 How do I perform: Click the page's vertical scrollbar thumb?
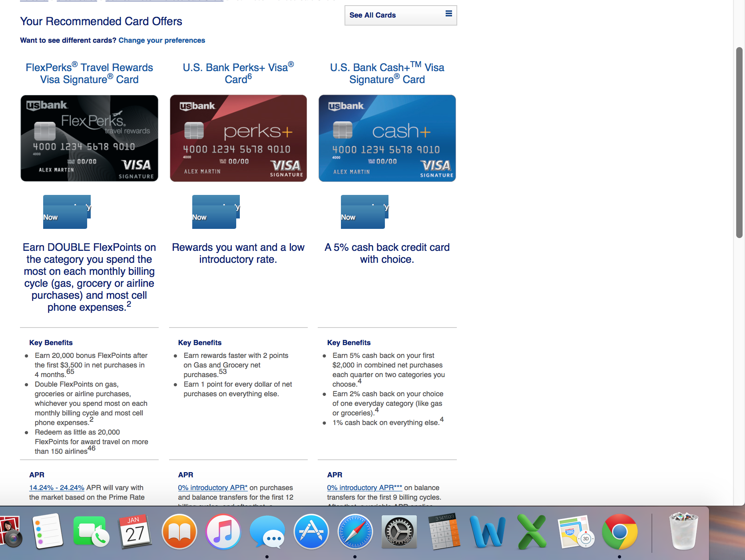[x=739, y=142]
